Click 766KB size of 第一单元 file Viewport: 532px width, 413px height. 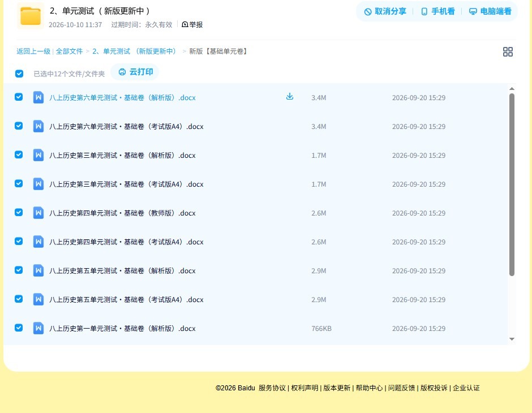[x=321, y=329]
